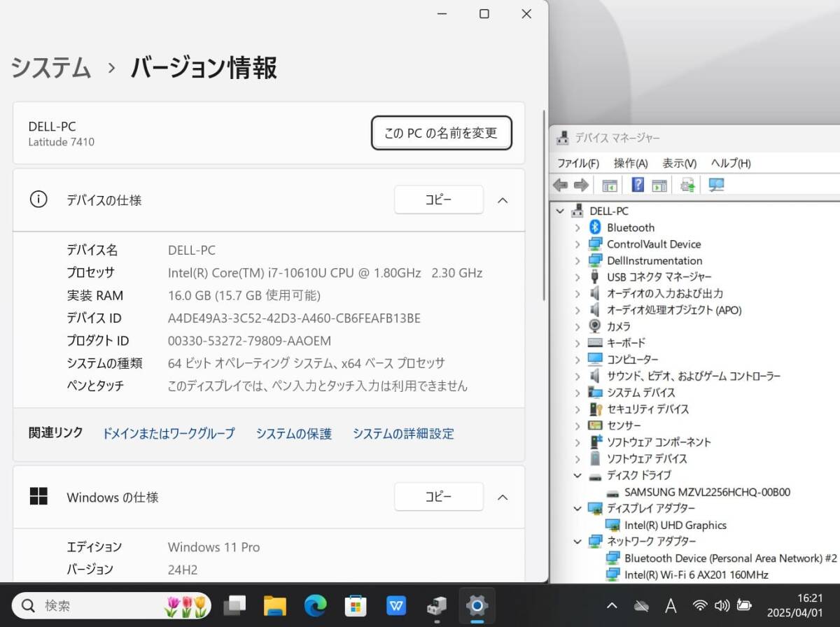Select the キーボード category
This screenshot has height=627, width=840.
coord(626,343)
